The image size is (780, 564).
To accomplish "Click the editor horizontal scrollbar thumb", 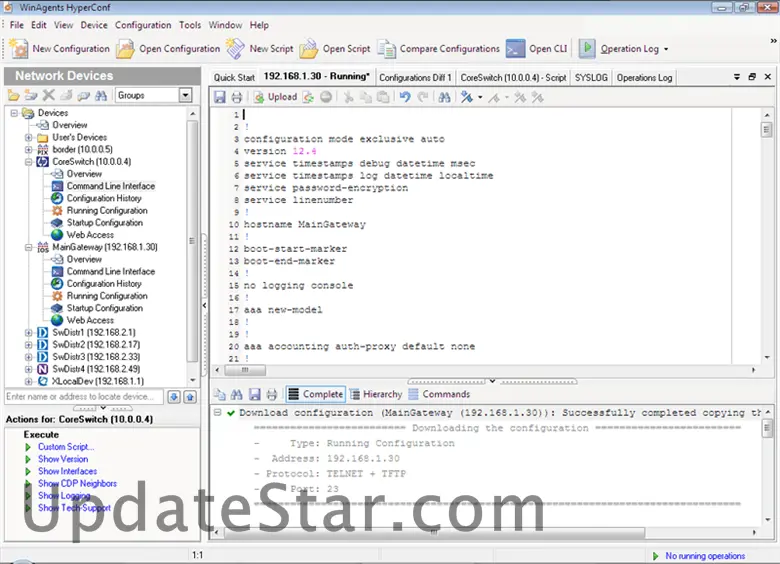I will [245, 370].
